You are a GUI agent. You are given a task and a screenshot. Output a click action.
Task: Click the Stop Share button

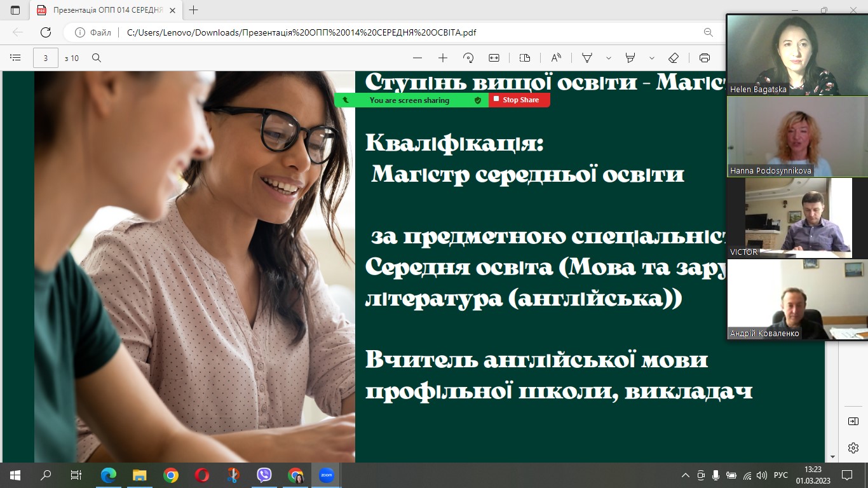[519, 100]
